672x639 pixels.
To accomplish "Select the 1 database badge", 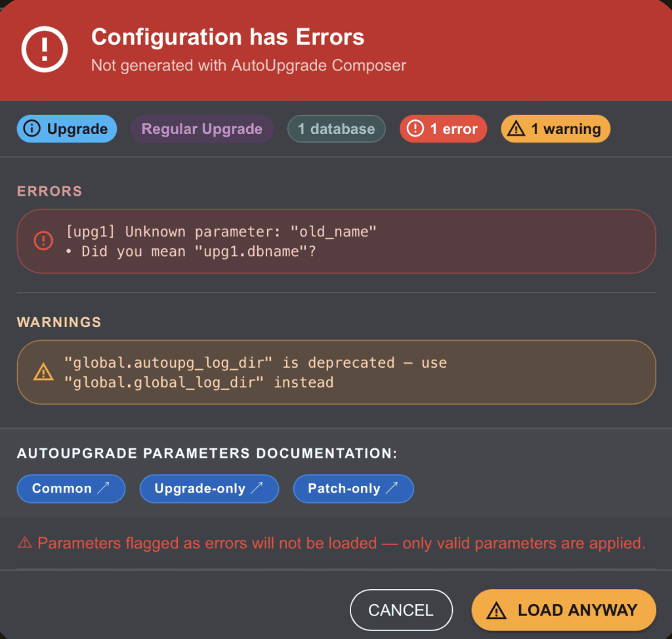I will 336,129.
